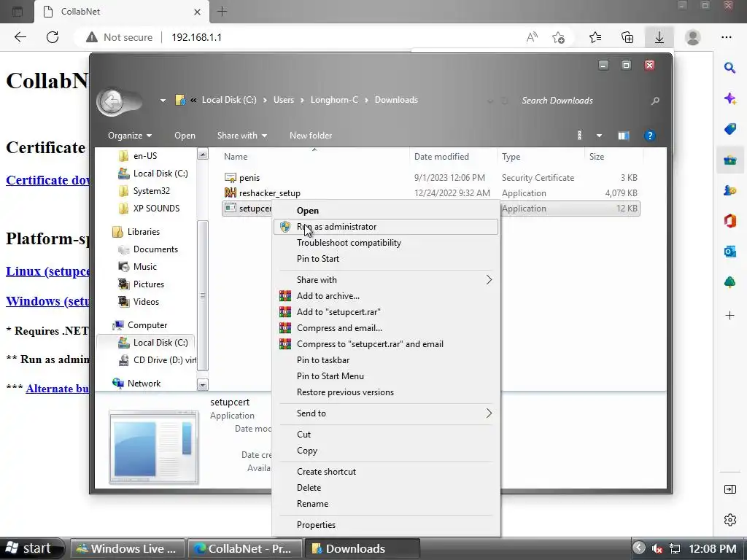This screenshot has width=747, height=560.
Task: Open the Collections icon in Edge toolbar
Action: click(627, 37)
